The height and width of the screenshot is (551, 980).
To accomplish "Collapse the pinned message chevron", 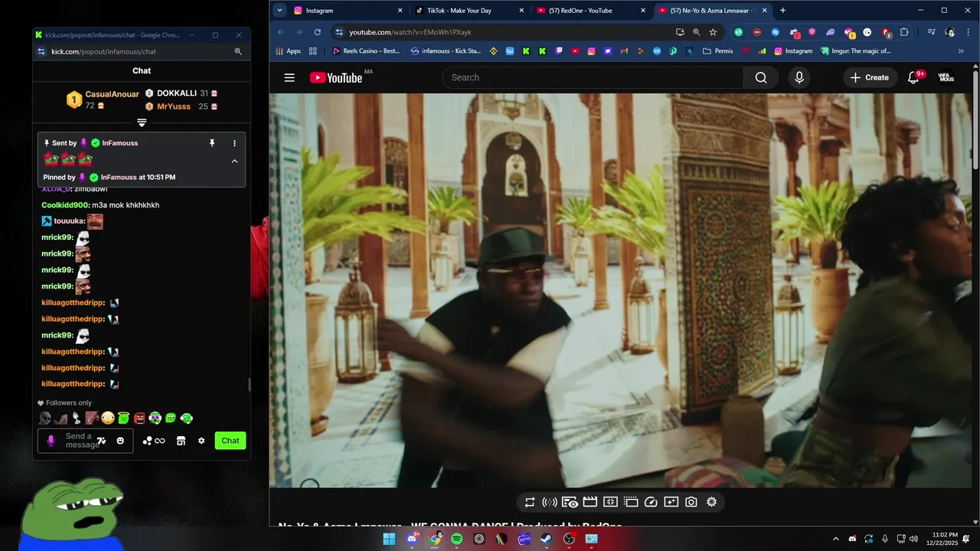I will (234, 161).
